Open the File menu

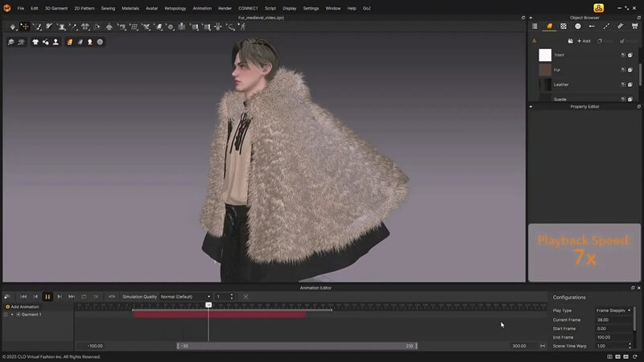tap(21, 8)
